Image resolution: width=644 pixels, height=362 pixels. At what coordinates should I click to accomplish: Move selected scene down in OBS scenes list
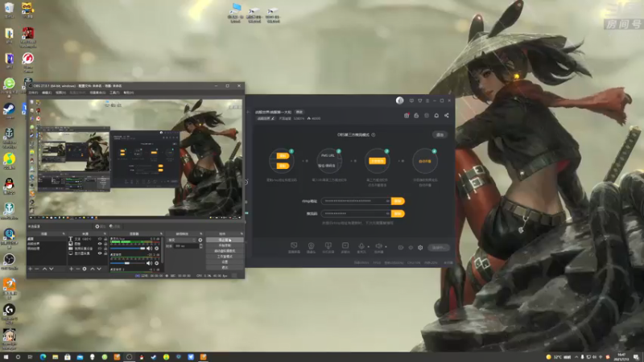click(x=52, y=269)
